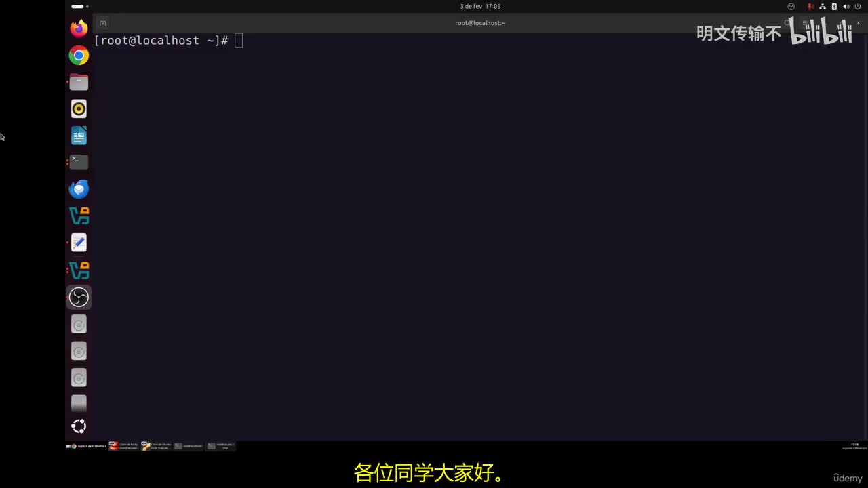Viewport: 868px width, 488px height.
Task: Close the terminal window with the X
Action: click(858, 23)
